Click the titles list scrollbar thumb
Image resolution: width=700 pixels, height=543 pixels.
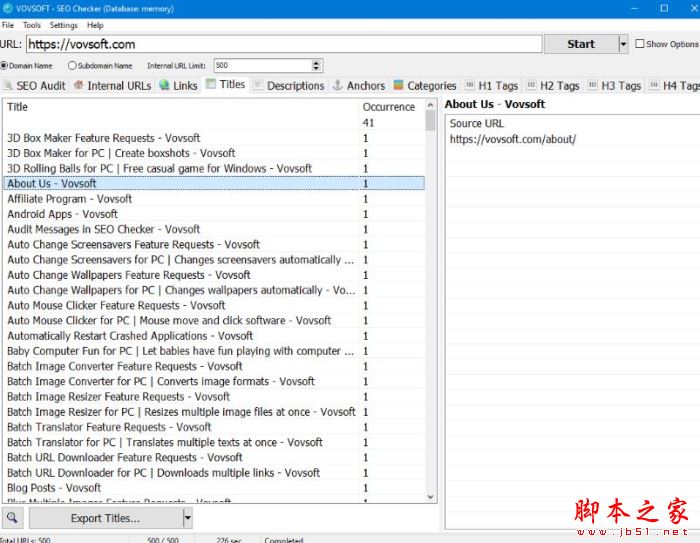(430, 121)
